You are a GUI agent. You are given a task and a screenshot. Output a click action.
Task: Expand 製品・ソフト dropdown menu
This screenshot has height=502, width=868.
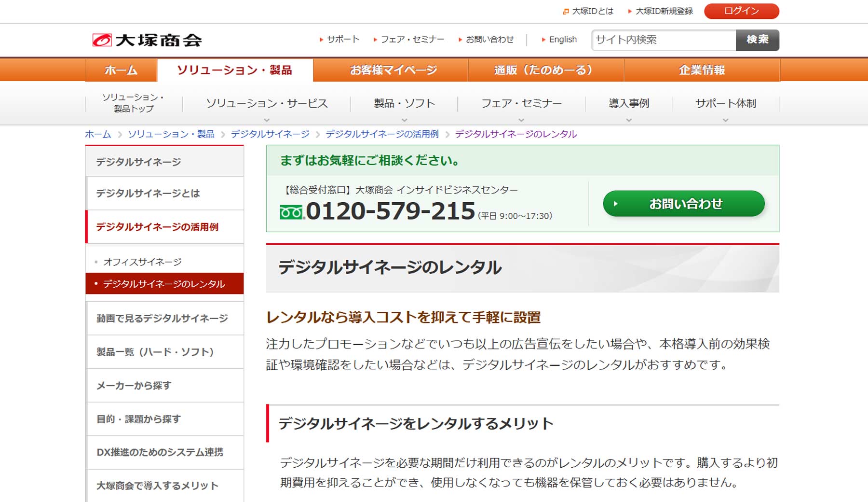pos(404,103)
